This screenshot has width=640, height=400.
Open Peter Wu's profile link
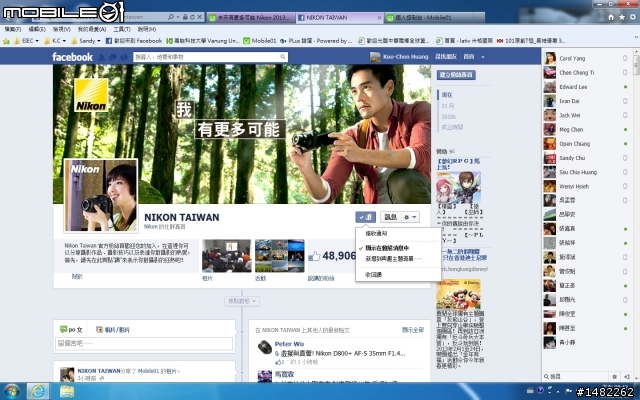289,344
